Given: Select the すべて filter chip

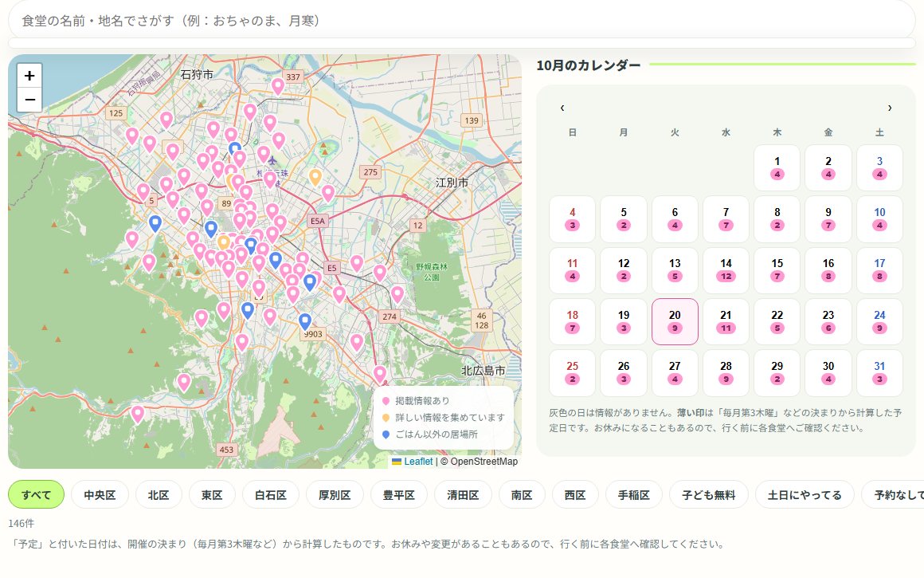Looking at the screenshot, I should point(36,495).
